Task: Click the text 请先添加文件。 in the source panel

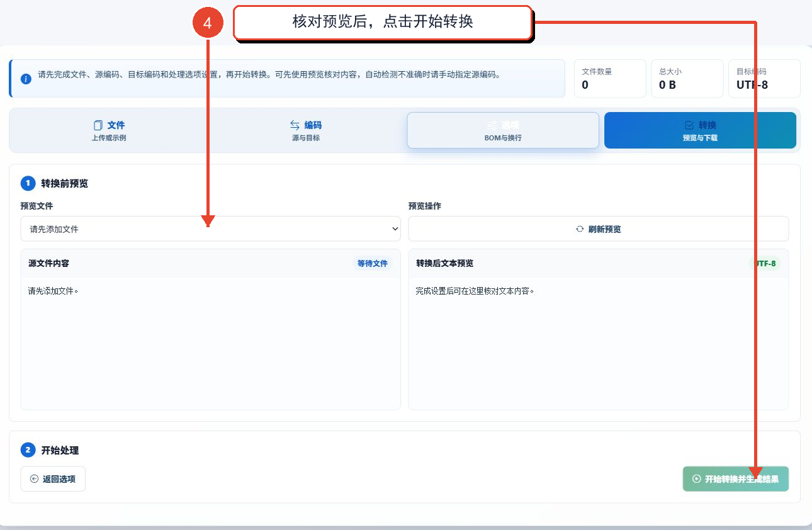Action: [x=53, y=291]
